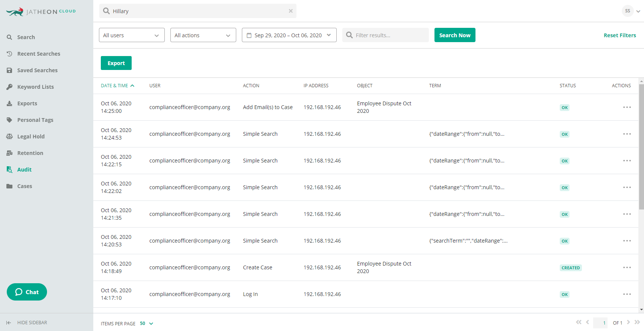
Task: Click the USER column header
Action: [x=155, y=86]
